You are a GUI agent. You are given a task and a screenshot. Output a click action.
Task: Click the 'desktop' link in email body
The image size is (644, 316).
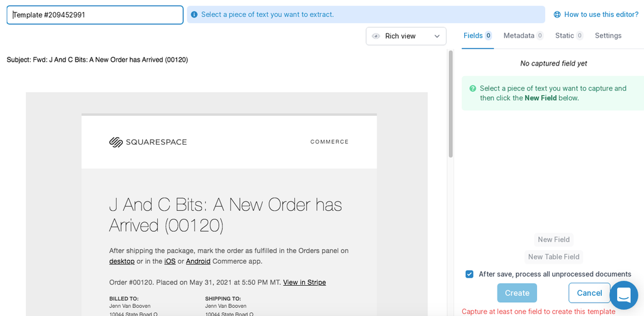[122, 261]
